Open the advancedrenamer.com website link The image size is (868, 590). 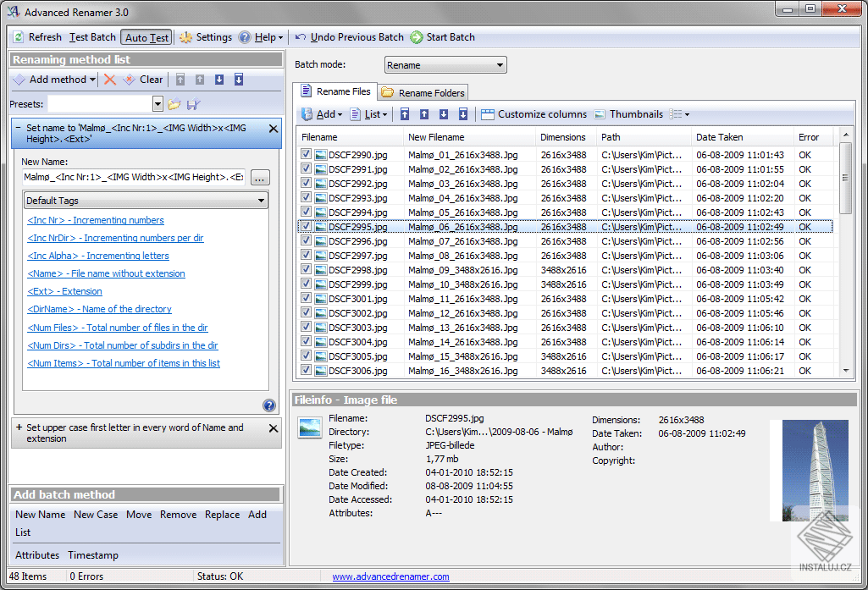[x=390, y=576]
